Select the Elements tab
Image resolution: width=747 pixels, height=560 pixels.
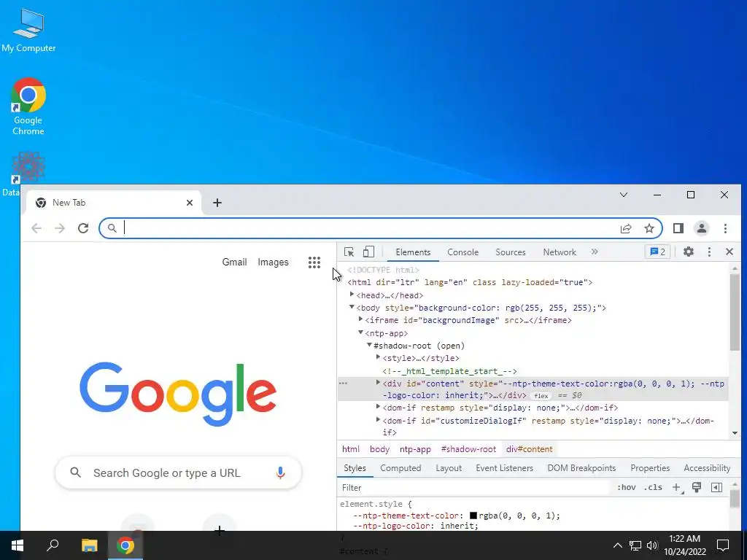point(413,252)
